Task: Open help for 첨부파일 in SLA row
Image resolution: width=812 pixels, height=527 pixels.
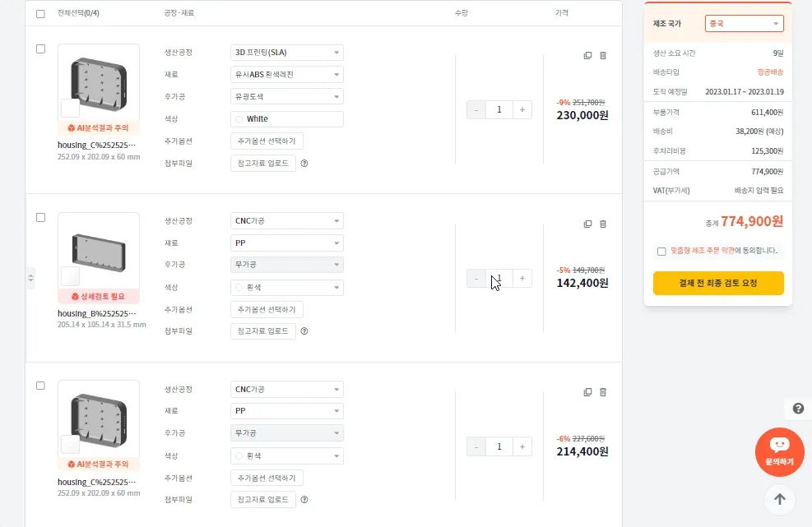Action: tap(304, 163)
